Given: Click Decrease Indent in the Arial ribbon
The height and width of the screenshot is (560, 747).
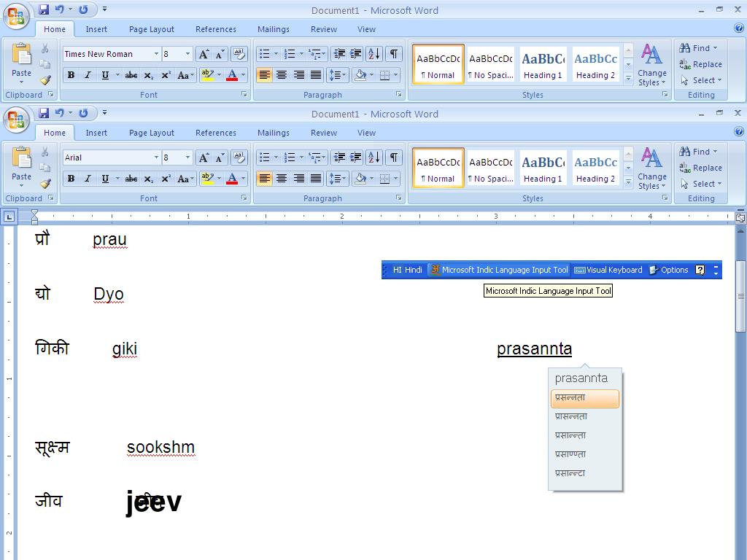Looking at the screenshot, I should [x=339, y=157].
